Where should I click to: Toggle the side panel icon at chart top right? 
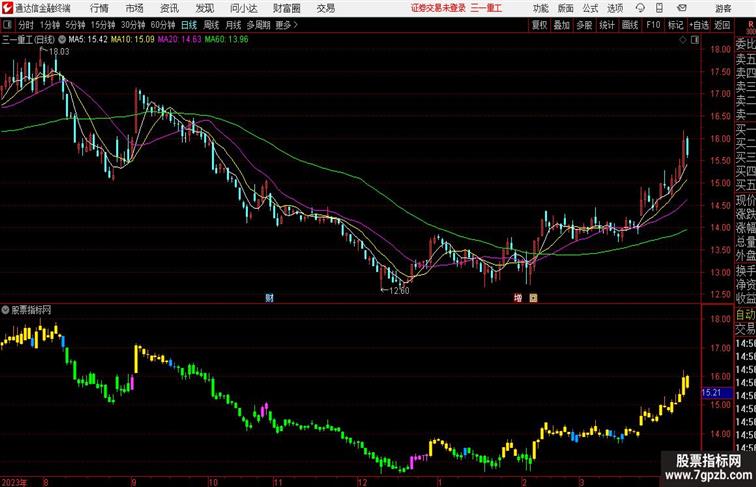click(695, 40)
